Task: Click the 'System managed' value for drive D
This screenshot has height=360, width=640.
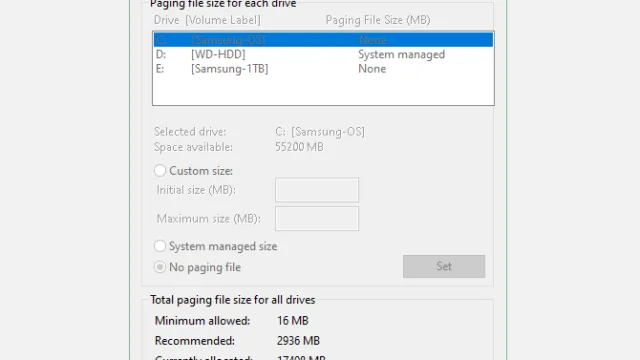Action: click(402, 54)
